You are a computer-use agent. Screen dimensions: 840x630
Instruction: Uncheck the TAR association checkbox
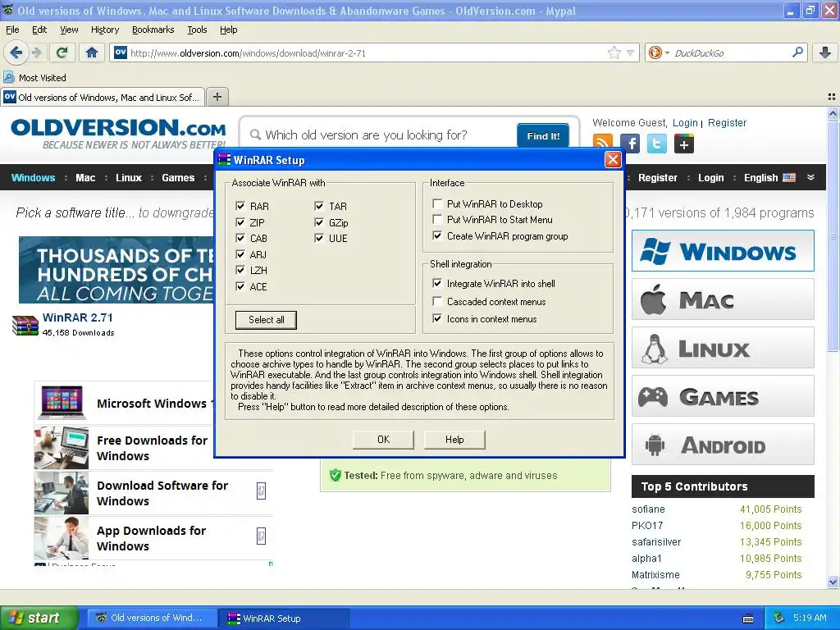(x=319, y=206)
